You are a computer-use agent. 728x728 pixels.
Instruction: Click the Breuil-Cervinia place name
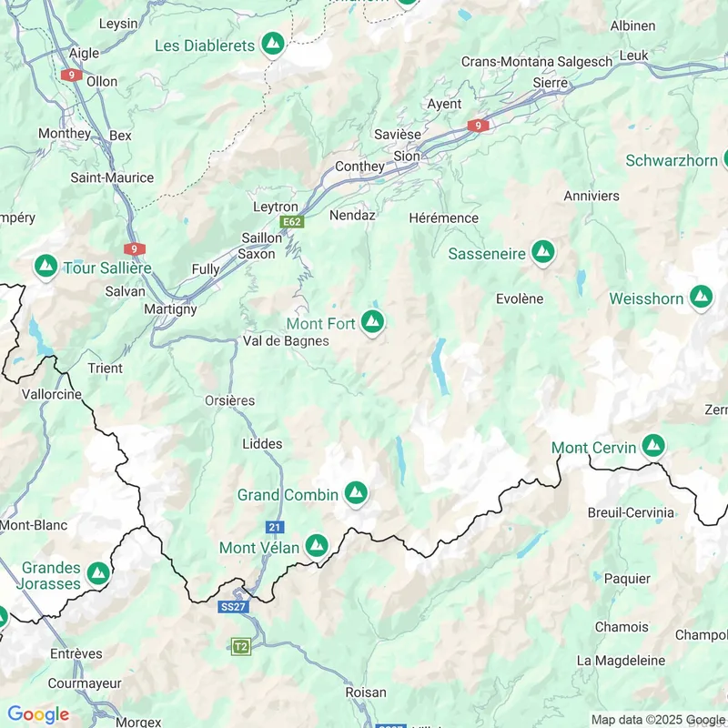pyautogui.click(x=631, y=512)
